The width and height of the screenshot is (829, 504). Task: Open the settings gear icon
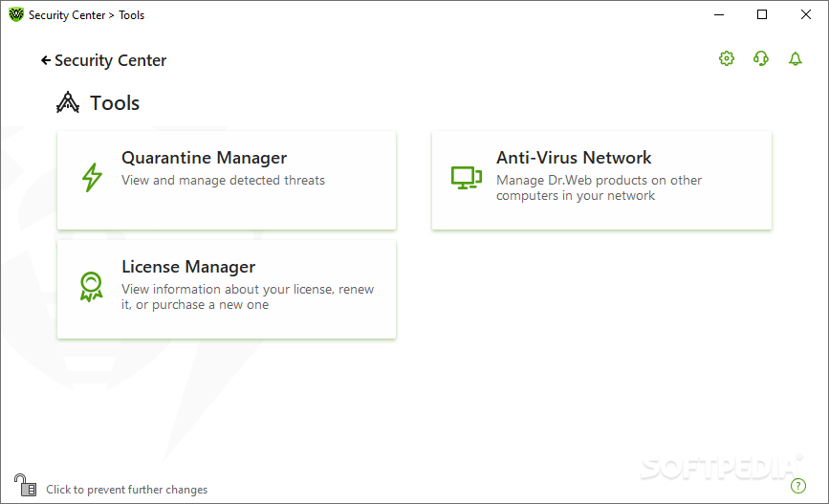point(727,58)
